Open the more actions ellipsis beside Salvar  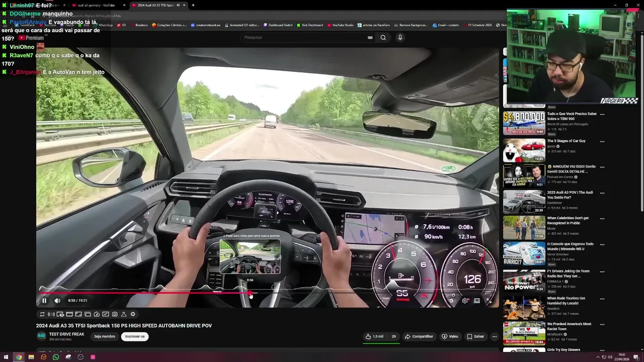tap(495, 336)
